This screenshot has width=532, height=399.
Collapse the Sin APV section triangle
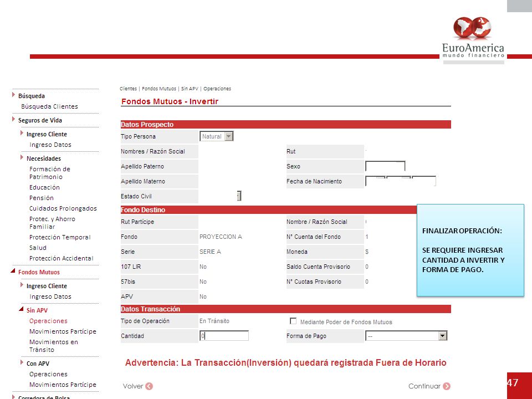click(x=22, y=309)
